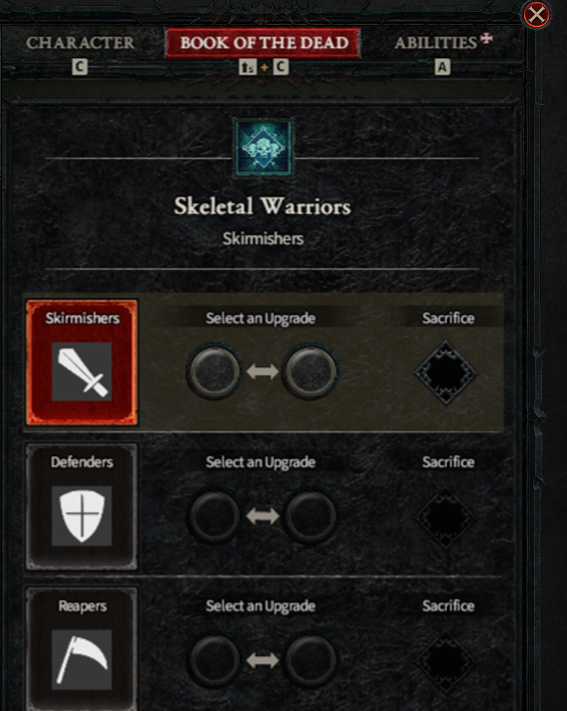567x711 pixels.
Task: Open the Book of the Dead tab
Action: (x=264, y=43)
